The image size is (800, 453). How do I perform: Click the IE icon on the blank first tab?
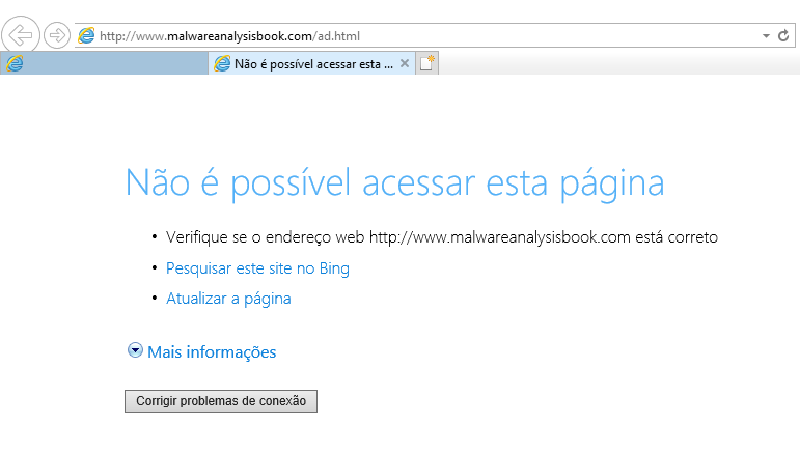pyautogui.click(x=14, y=64)
